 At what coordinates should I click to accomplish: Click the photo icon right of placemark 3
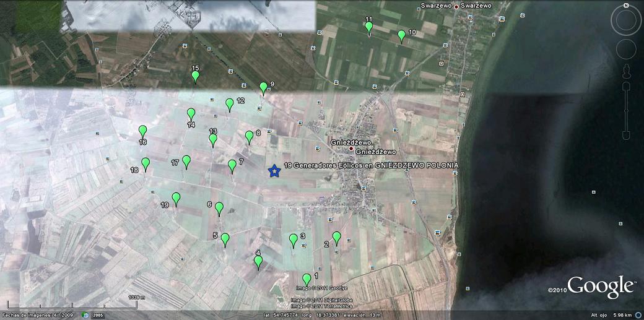[x=304, y=246]
